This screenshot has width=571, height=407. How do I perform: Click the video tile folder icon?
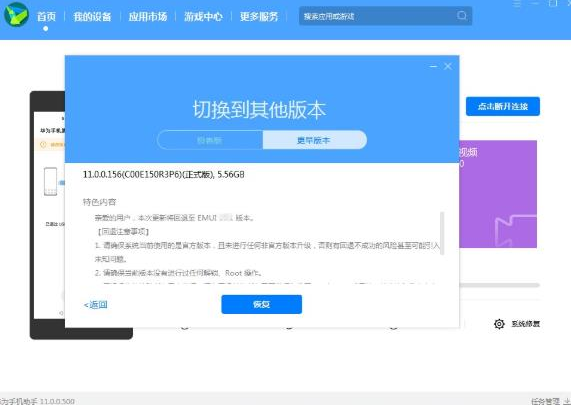click(x=515, y=231)
